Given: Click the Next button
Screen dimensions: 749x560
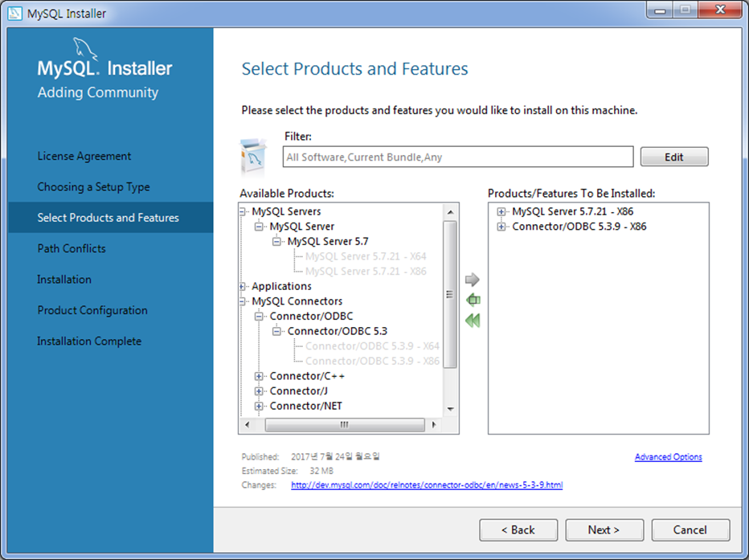Looking at the screenshot, I should (604, 530).
